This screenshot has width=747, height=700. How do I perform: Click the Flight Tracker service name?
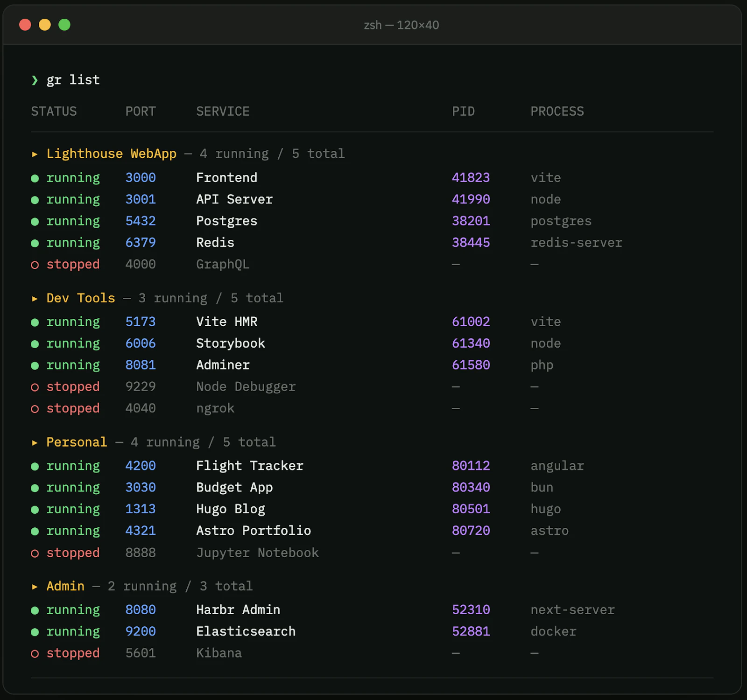coord(250,466)
